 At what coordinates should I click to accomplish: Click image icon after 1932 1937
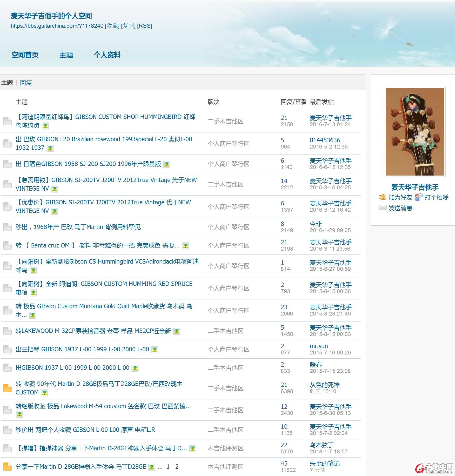(x=50, y=148)
